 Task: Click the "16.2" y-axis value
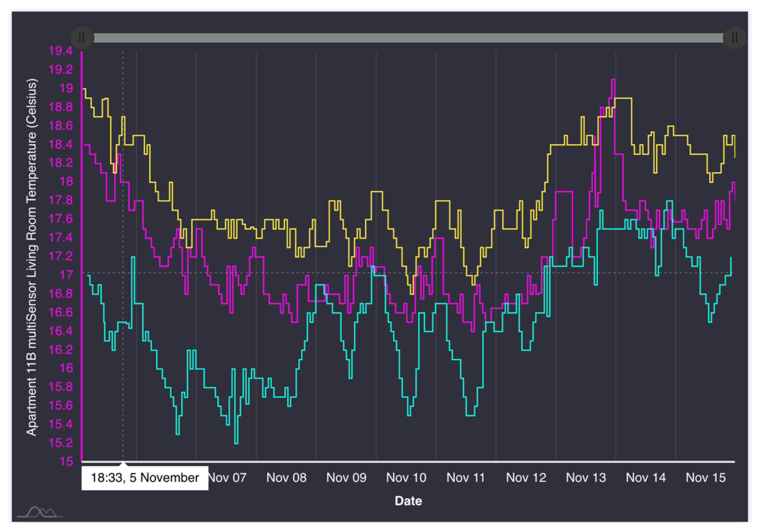point(61,349)
